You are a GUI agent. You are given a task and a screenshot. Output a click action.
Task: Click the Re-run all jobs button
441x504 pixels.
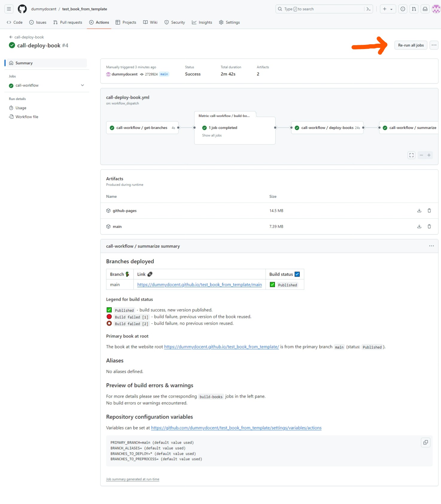point(410,45)
